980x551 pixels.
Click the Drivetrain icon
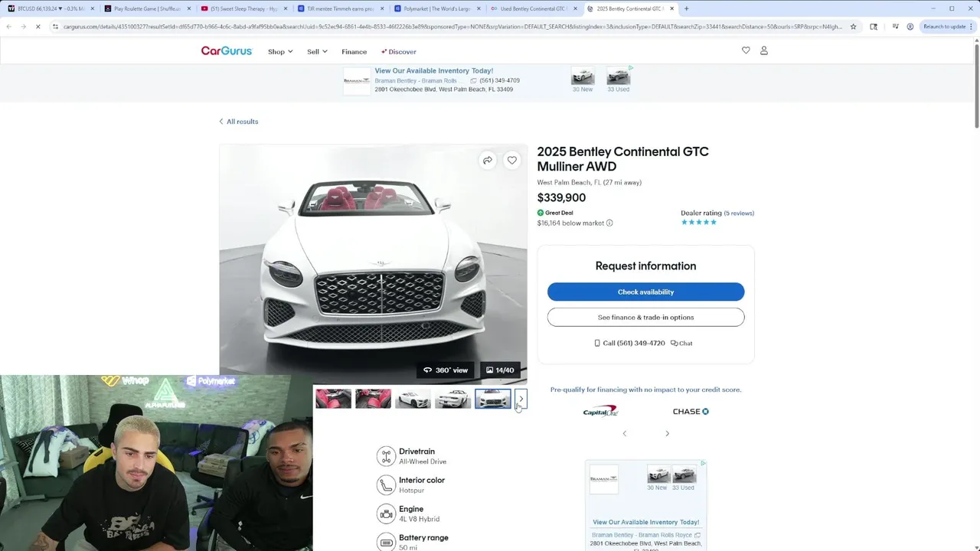click(386, 456)
